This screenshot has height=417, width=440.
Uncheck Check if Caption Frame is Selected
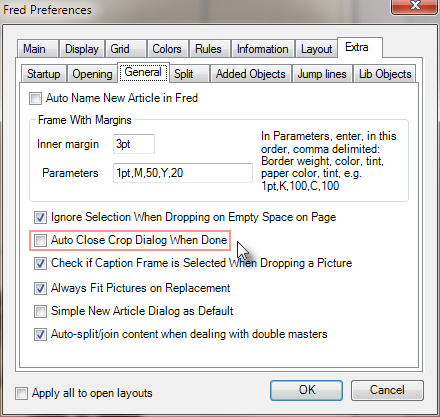[x=40, y=263]
